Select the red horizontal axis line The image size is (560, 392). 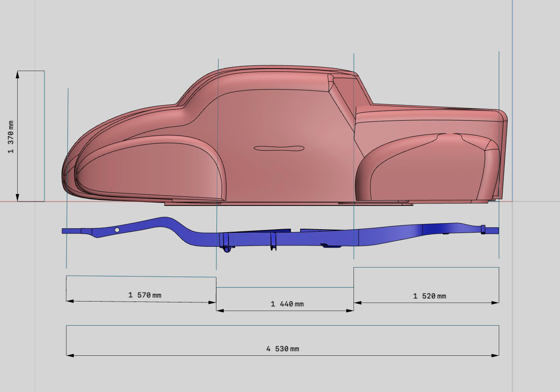tap(26, 201)
